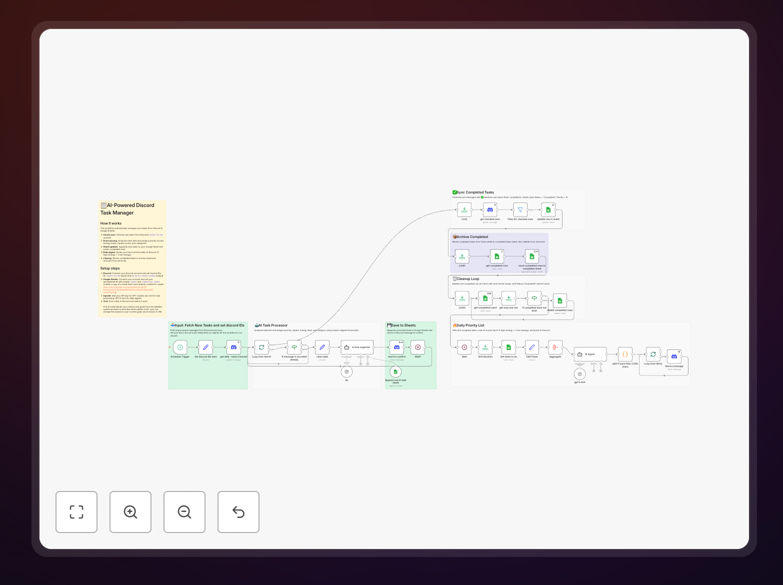Select the get completed Sheets node in Cleanup Loop

(x=485, y=299)
